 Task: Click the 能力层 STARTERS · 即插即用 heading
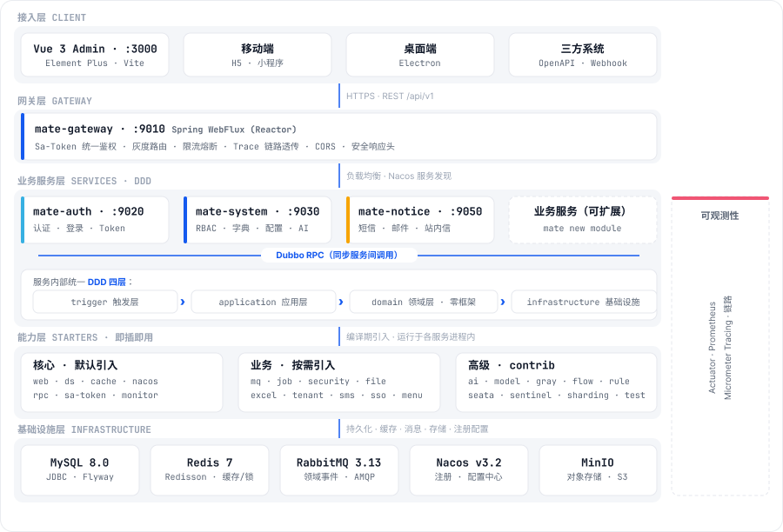coord(85,337)
